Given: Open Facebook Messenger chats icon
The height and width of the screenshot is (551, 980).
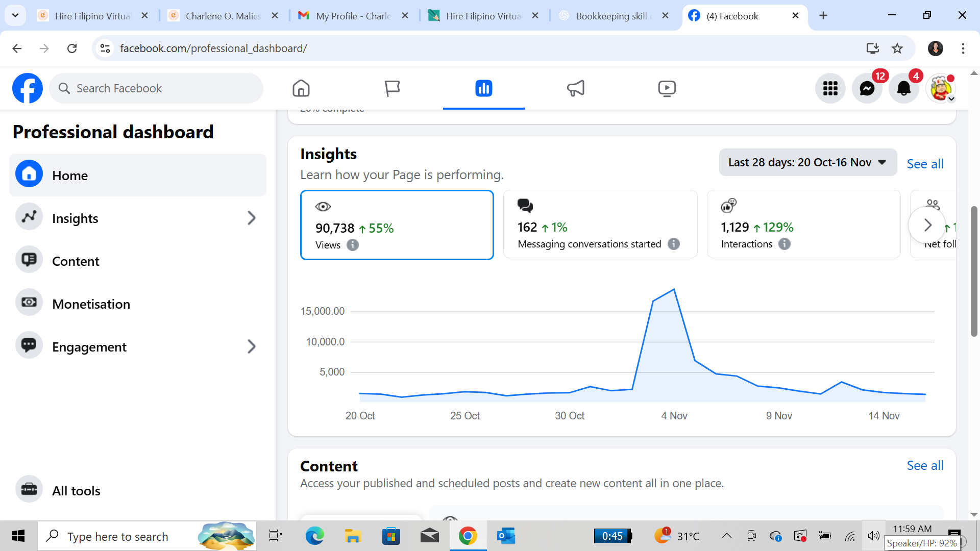Looking at the screenshot, I should (x=867, y=88).
